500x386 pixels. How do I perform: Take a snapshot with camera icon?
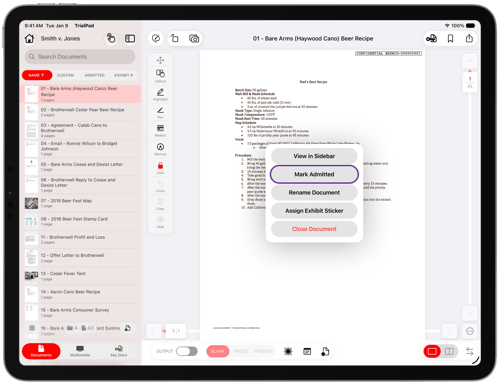point(194,39)
